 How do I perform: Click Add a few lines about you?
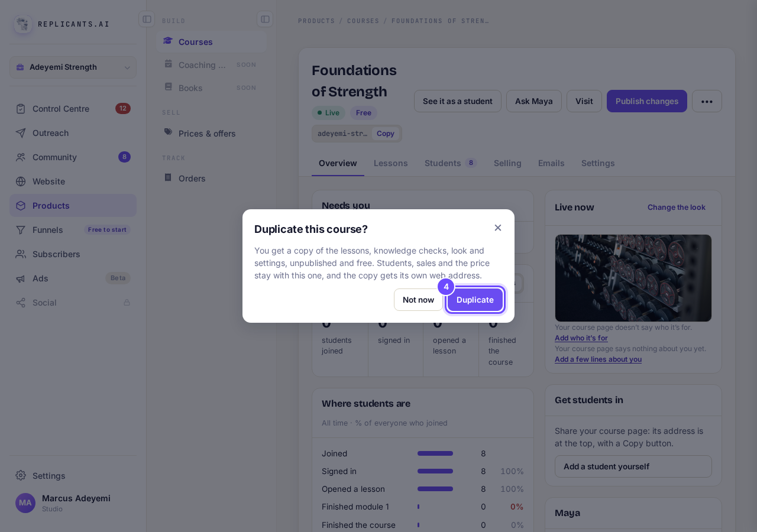(x=598, y=359)
